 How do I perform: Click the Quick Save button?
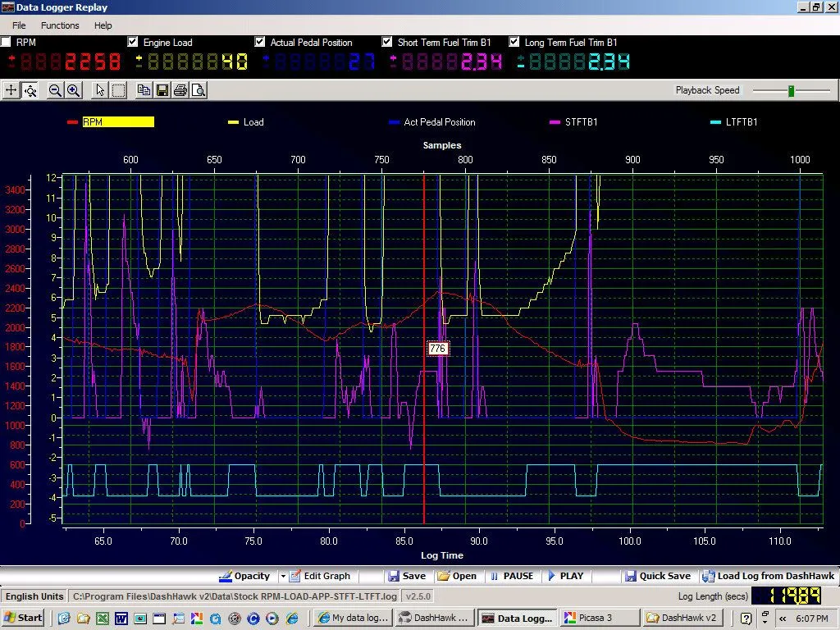point(658,576)
